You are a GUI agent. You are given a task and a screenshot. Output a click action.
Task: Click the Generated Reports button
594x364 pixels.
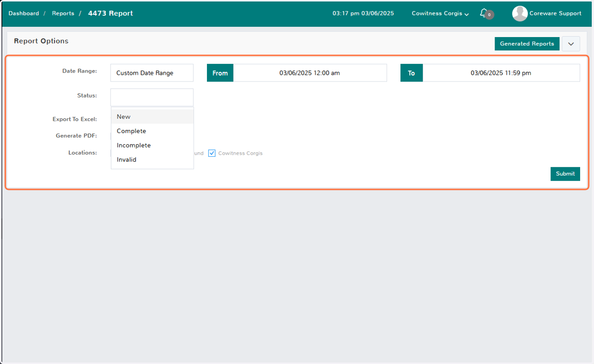click(527, 44)
